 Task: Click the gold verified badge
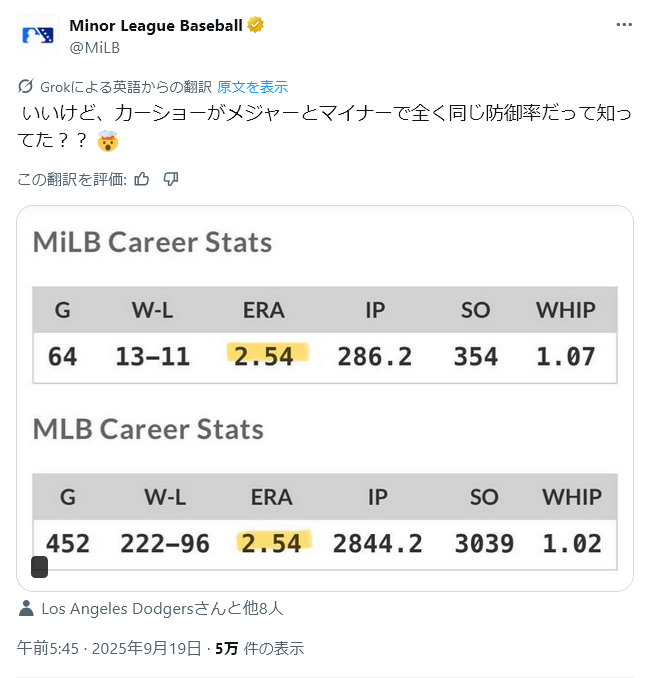[x=255, y=25]
